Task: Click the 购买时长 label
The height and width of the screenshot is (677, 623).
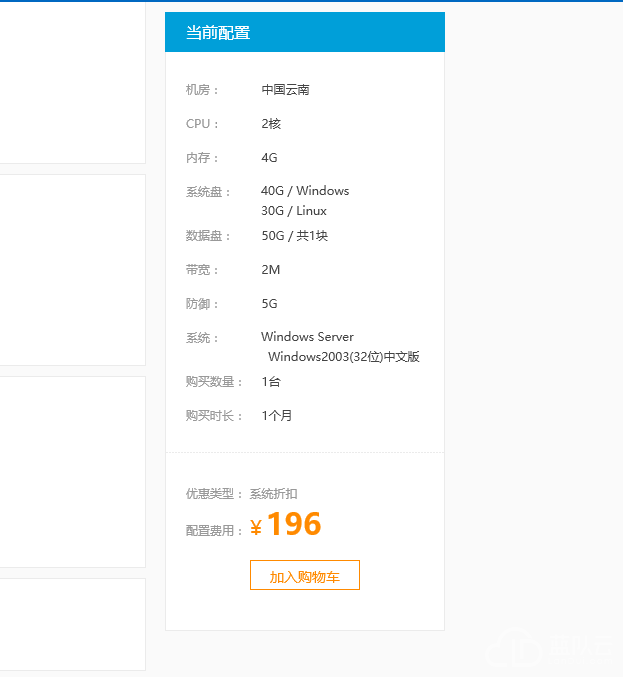Action: [214, 416]
